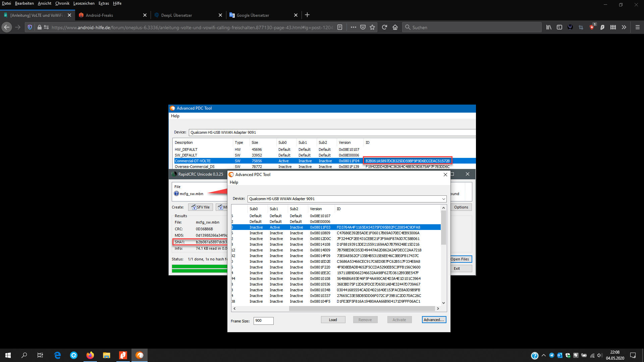644x362 pixels.
Task: Open the Firefox library icon
Action: click(549, 27)
